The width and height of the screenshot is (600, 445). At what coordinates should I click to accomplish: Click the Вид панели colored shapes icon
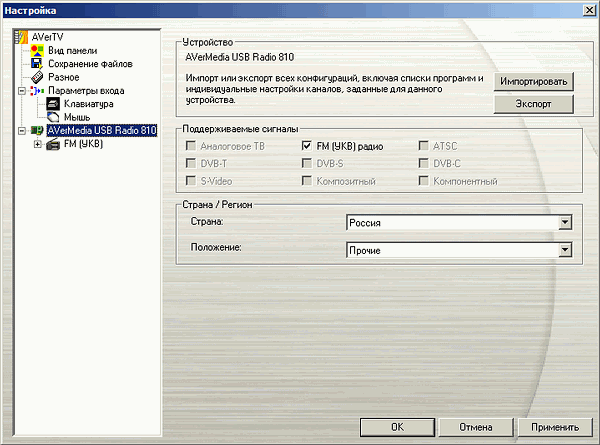click(x=37, y=51)
